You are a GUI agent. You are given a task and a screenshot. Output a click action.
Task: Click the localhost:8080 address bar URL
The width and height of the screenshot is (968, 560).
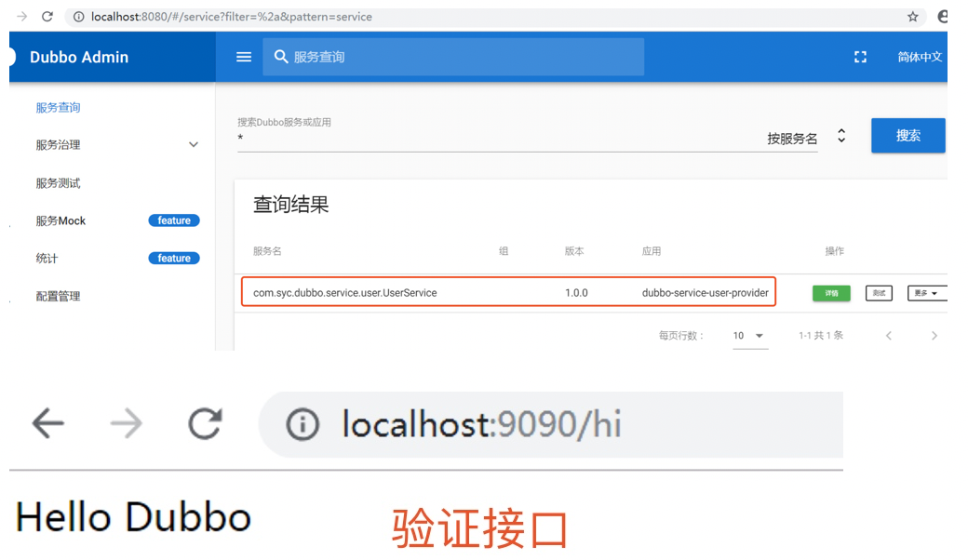point(232,17)
